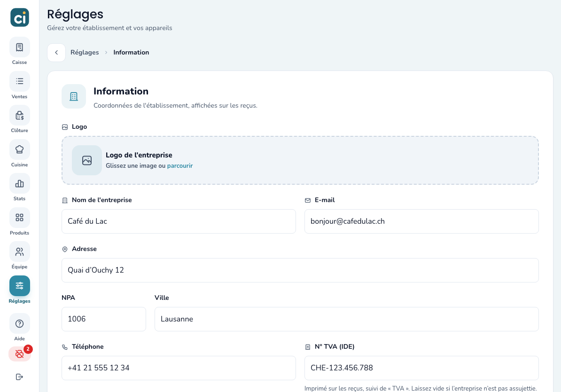This screenshot has width=561, height=392.
Task: Click the Ville label
Action: click(162, 298)
